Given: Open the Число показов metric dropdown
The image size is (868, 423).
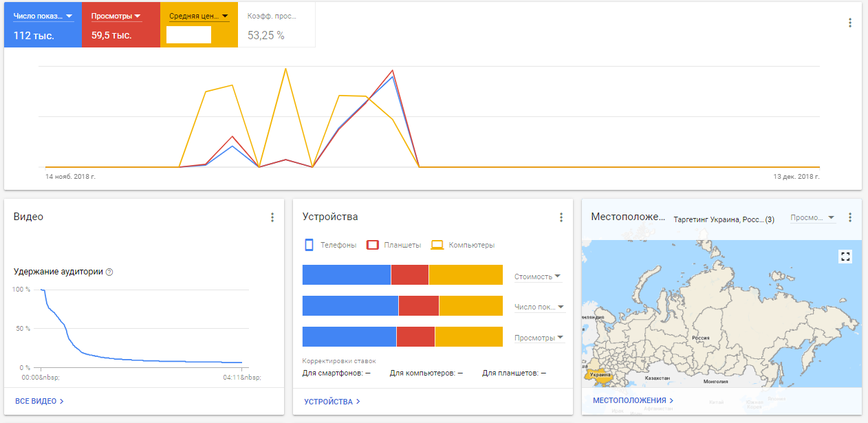Looking at the screenshot, I should coord(43,16).
